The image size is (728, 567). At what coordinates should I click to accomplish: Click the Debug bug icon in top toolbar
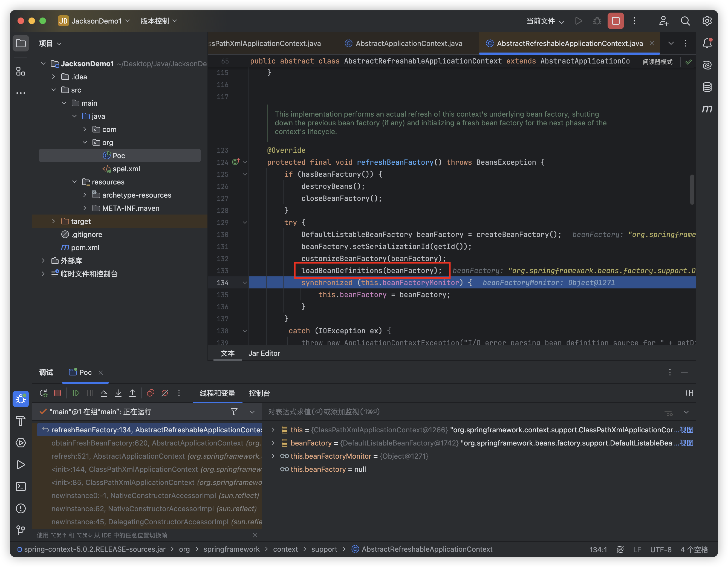pyautogui.click(x=597, y=21)
